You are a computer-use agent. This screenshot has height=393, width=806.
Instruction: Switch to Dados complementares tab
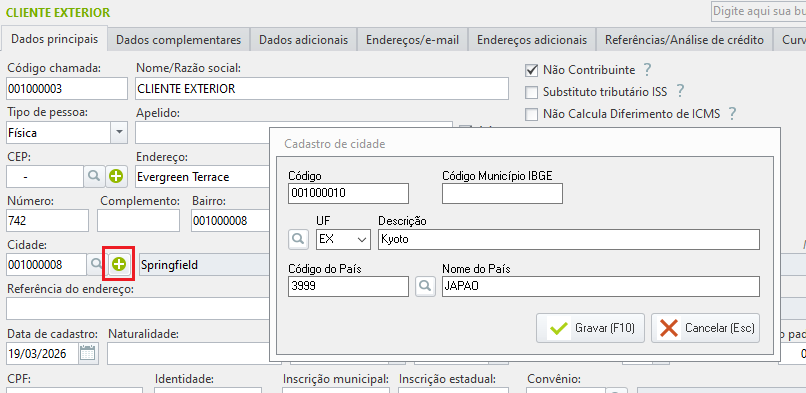point(178,40)
